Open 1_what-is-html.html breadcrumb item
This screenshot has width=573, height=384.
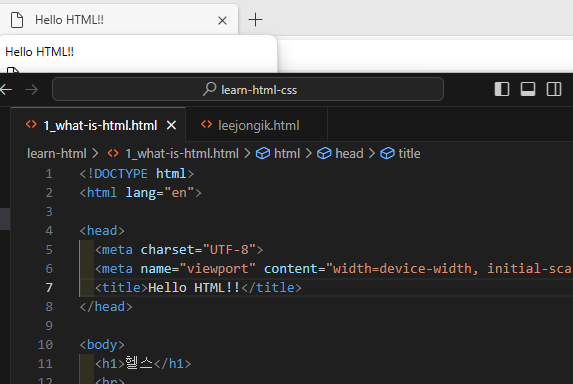(x=182, y=153)
